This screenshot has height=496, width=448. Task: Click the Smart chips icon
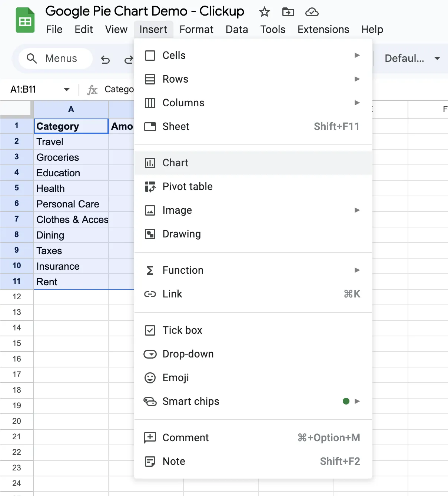(150, 402)
